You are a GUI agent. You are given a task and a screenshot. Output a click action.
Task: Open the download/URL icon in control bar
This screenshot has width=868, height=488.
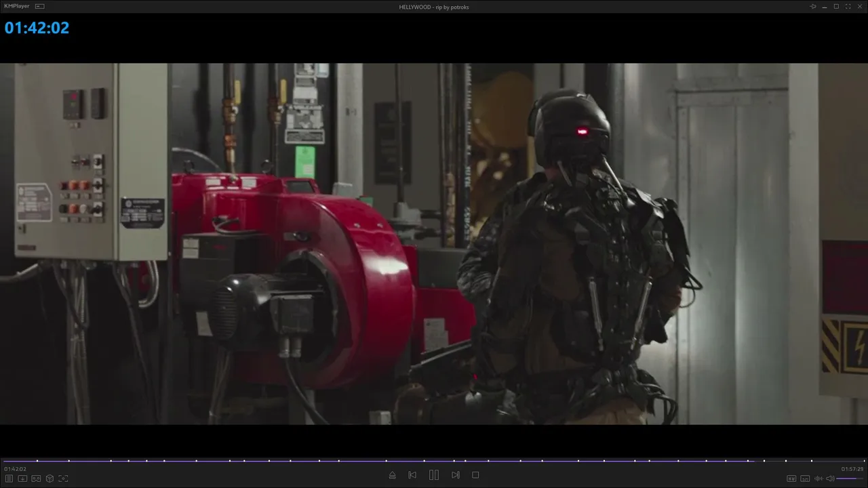pyautogui.click(x=22, y=479)
